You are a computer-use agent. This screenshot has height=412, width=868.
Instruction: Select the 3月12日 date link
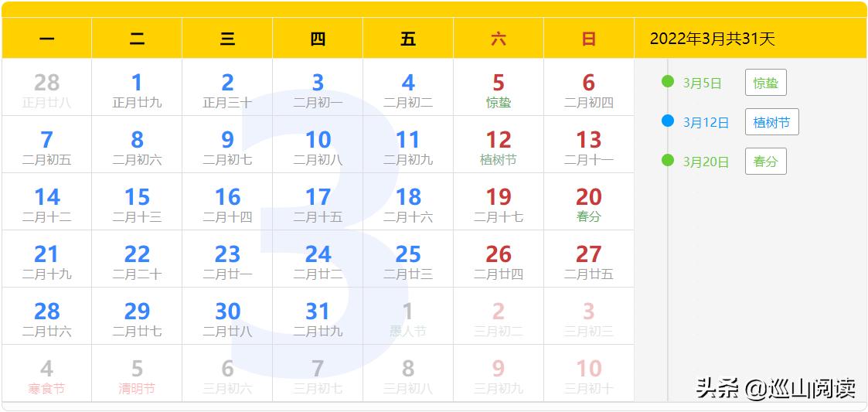pos(706,123)
